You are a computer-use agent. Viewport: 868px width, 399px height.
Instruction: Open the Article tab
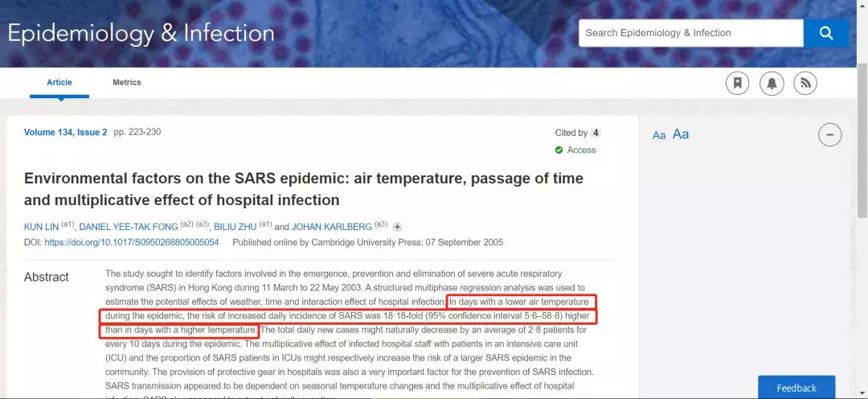coord(59,82)
